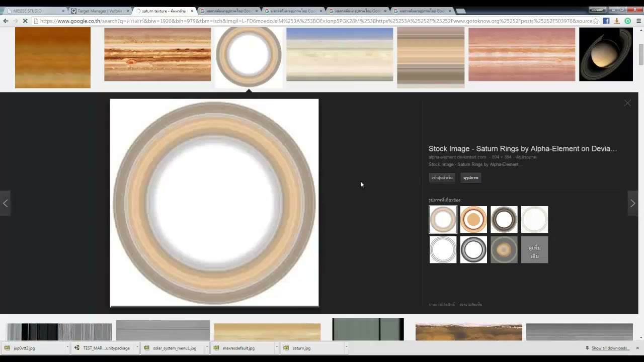
Task: Open the Facebook extension icon
Action: tap(606, 21)
